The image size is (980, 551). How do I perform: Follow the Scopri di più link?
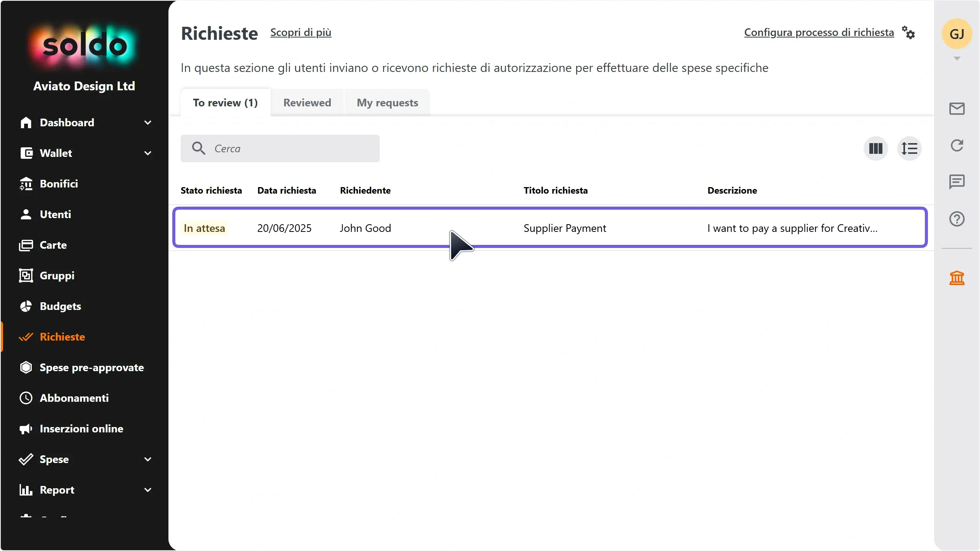point(301,32)
